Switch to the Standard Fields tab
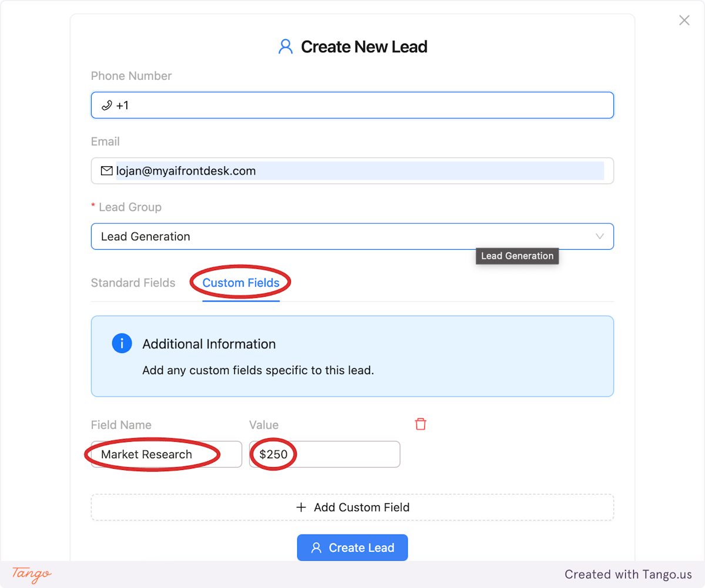The width and height of the screenshot is (705, 588). (133, 283)
